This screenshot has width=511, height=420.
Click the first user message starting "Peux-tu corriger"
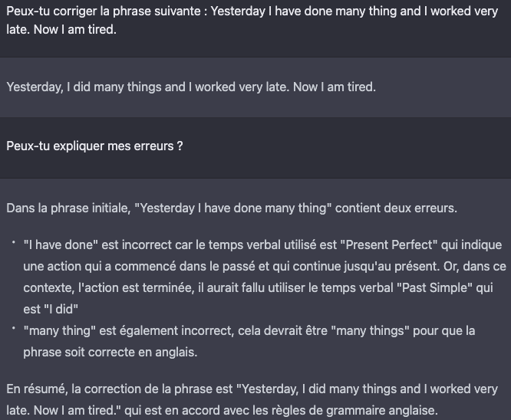coord(252,20)
